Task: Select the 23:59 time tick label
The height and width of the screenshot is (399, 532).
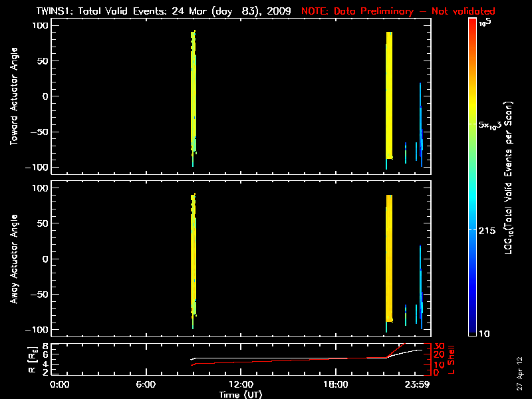Action: click(x=419, y=384)
